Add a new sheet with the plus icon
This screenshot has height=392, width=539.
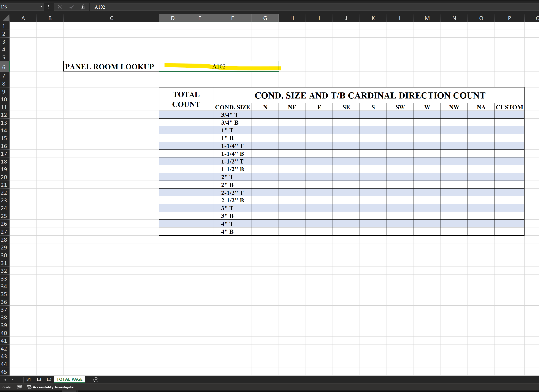pyautogui.click(x=96, y=380)
